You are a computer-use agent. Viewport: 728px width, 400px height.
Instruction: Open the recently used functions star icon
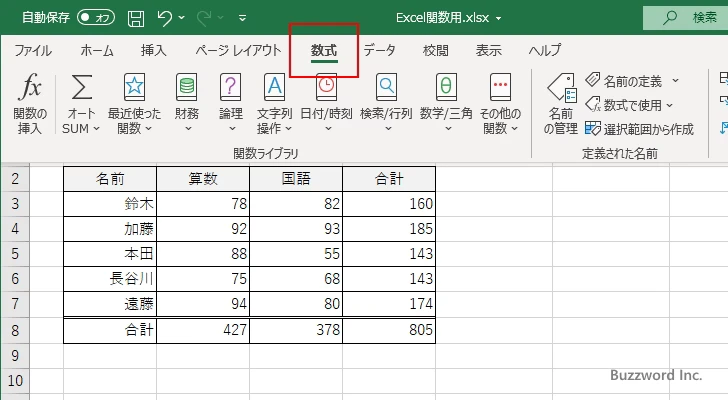pyautogui.click(x=134, y=87)
